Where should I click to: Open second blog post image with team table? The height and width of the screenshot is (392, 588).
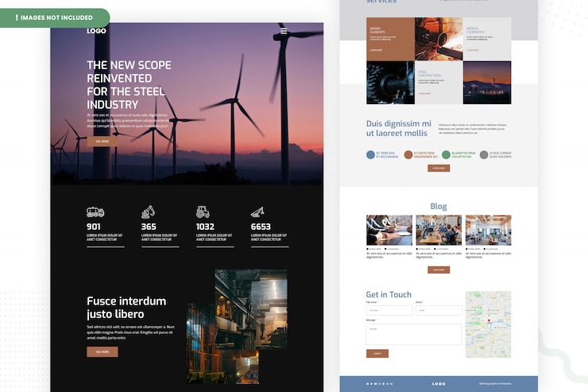439,231
